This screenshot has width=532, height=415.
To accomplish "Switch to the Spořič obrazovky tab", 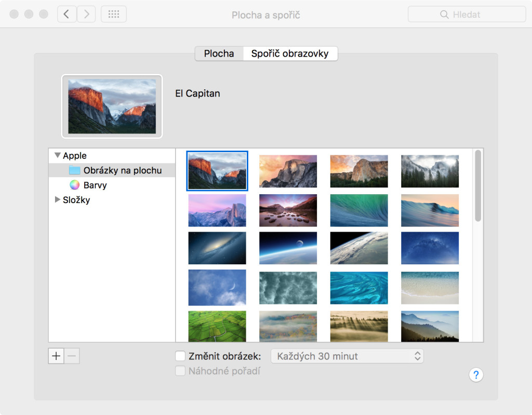I will coord(290,53).
